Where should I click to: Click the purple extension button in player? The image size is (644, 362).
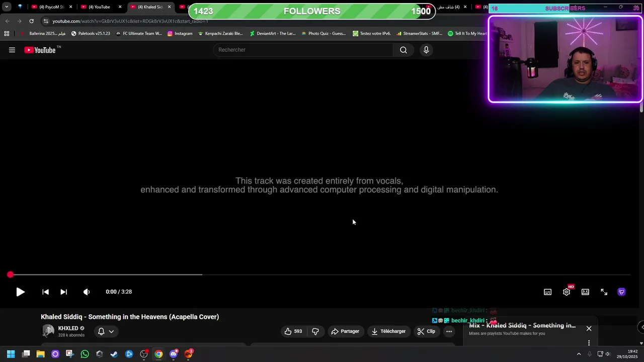(622, 292)
